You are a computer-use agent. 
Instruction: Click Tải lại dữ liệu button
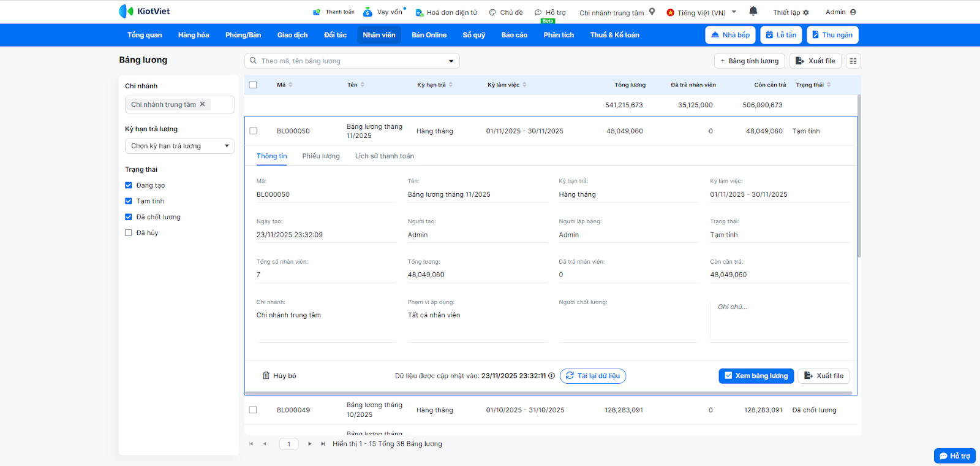coord(593,376)
